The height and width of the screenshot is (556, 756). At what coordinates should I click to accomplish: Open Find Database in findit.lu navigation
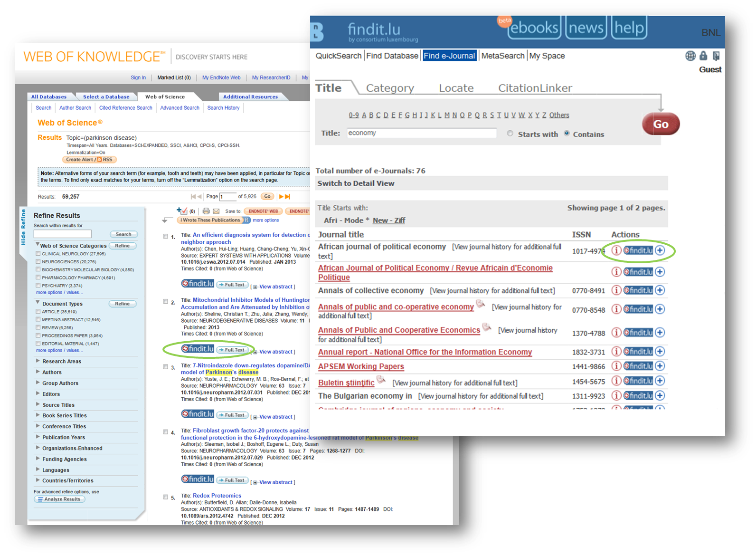pos(392,56)
